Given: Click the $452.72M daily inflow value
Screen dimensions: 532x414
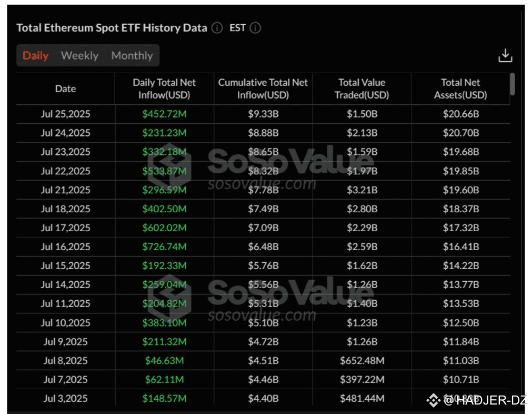Looking at the screenshot, I should pos(164,114).
